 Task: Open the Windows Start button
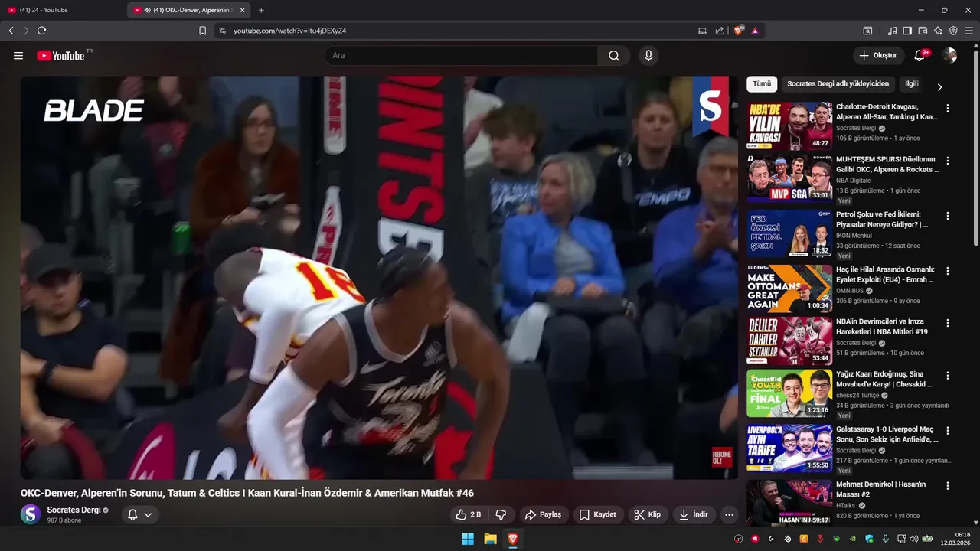468,539
